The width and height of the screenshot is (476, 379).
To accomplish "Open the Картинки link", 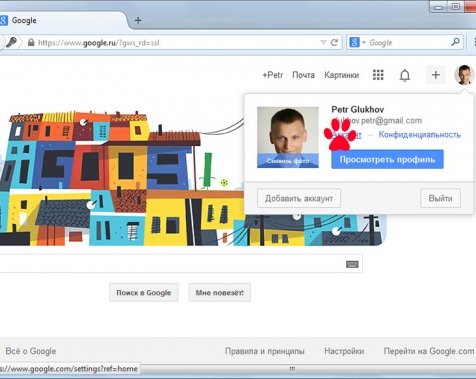I will [x=342, y=75].
